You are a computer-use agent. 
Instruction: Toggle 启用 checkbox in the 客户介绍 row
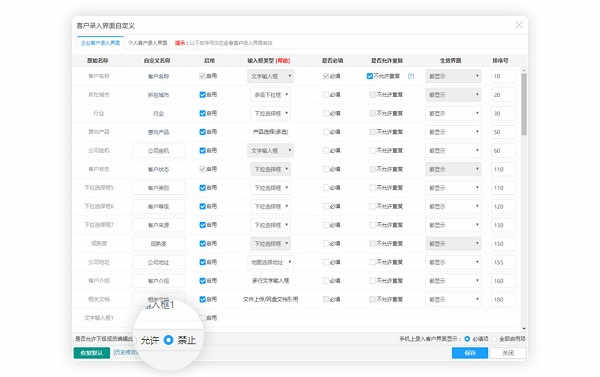point(203,281)
